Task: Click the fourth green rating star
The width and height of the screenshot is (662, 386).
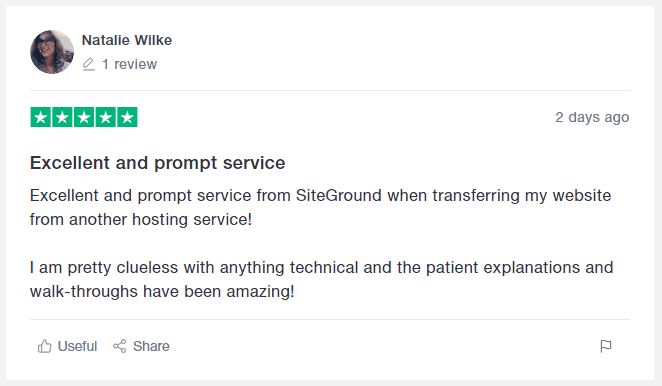Action: click(106, 117)
